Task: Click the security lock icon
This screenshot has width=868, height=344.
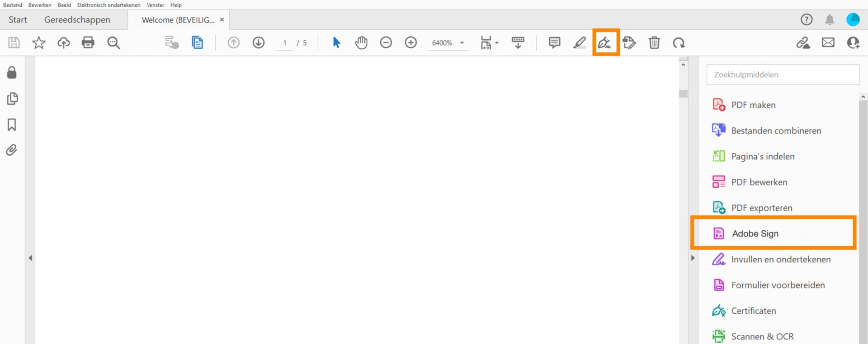Action: click(12, 72)
